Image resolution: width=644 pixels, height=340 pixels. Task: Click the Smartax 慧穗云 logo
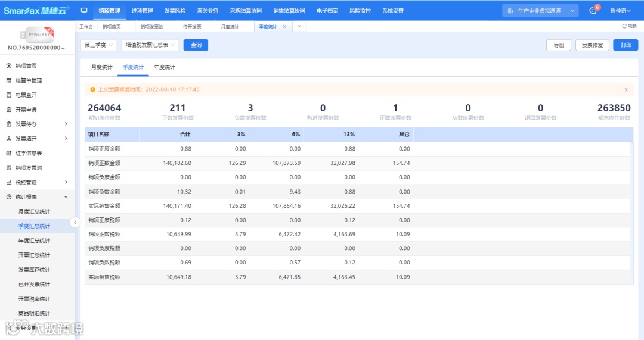point(36,10)
